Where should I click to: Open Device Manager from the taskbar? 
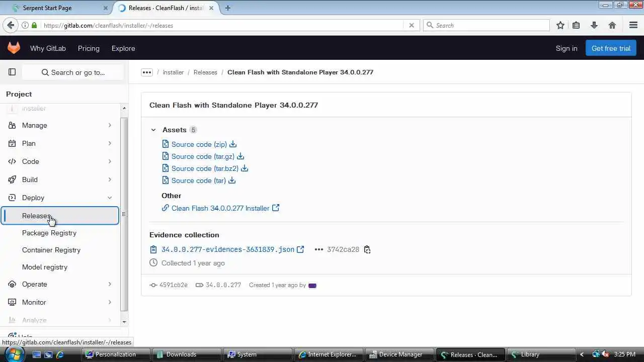click(399, 354)
